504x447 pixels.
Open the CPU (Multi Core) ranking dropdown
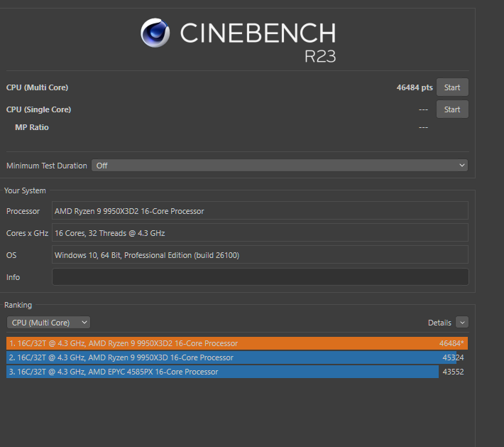(48, 323)
